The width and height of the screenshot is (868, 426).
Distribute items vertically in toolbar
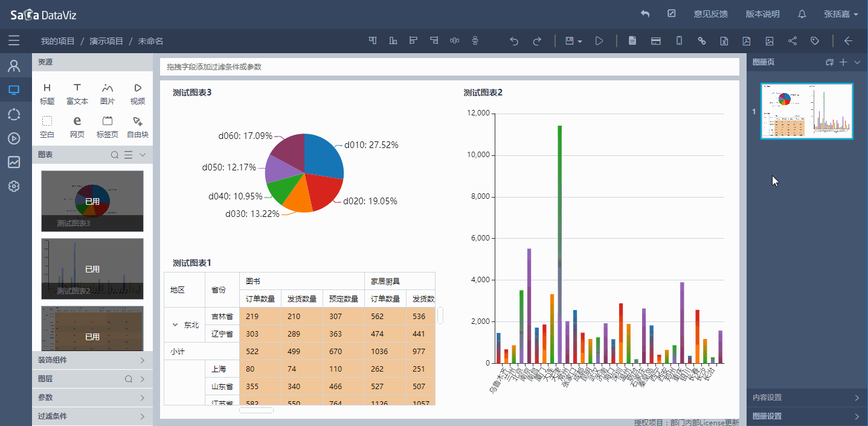pos(475,40)
